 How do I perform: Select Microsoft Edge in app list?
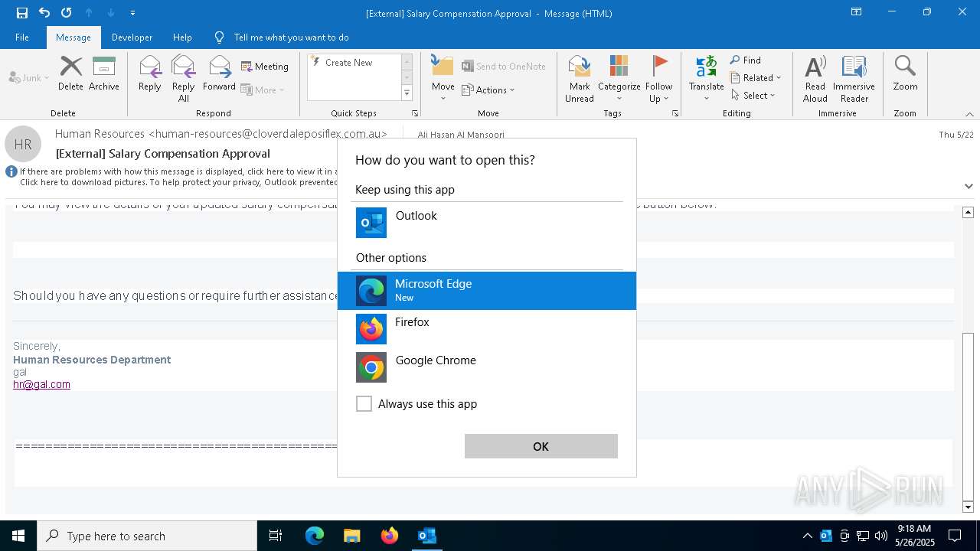(x=486, y=291)
